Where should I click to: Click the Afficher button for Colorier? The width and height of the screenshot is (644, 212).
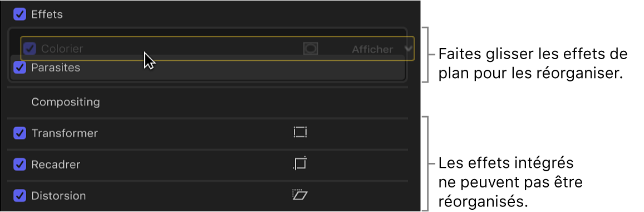coord(372,50)
